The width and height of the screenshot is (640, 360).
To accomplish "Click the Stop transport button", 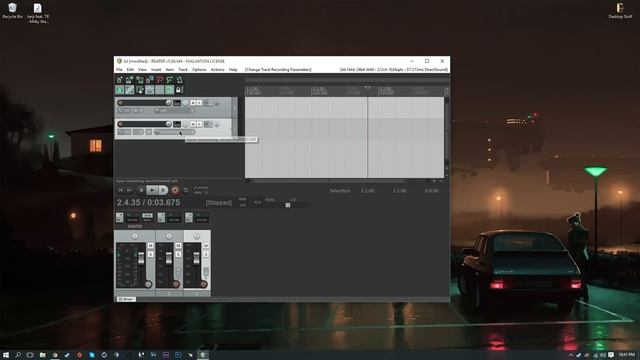I will click(x=141, y=190).
